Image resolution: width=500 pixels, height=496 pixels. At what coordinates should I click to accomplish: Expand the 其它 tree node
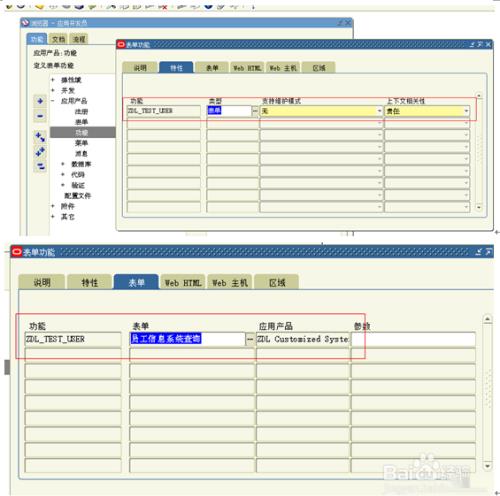click(53, 217)
